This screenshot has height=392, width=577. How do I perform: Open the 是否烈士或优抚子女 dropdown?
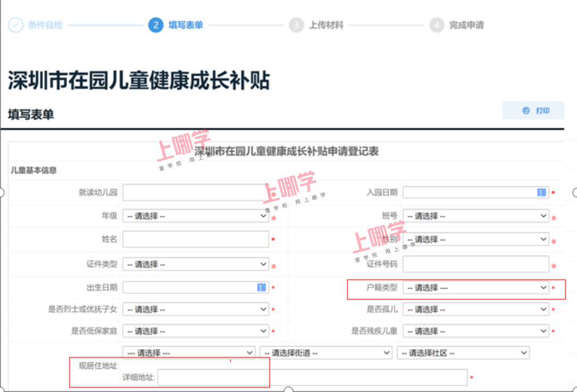click(195, 309)
